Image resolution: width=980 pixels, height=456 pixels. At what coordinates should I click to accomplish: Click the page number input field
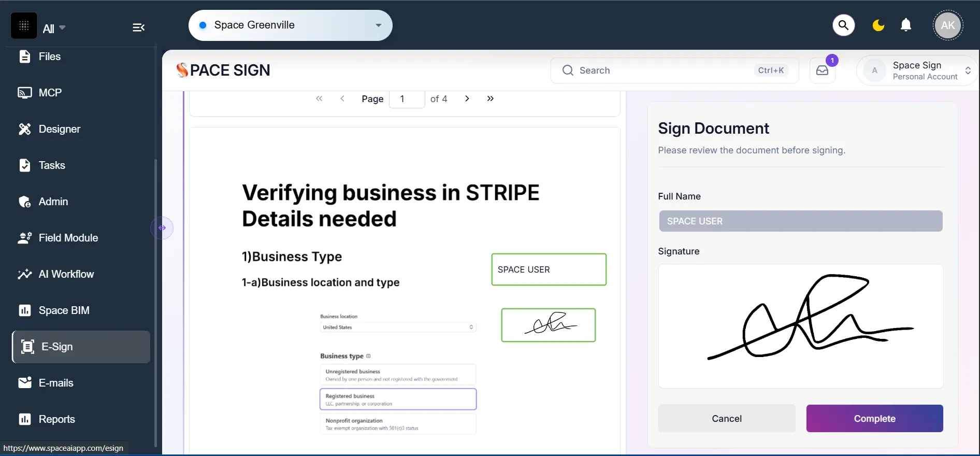[407, 98]
